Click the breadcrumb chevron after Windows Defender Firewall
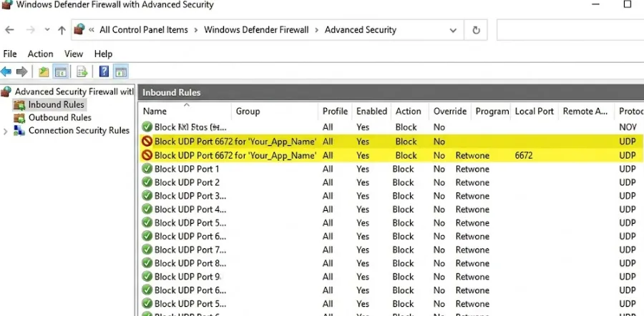 pos(317,30)
